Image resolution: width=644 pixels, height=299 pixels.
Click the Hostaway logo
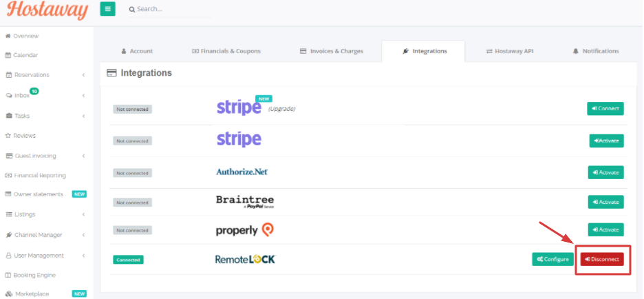click(x=47, y=10)
